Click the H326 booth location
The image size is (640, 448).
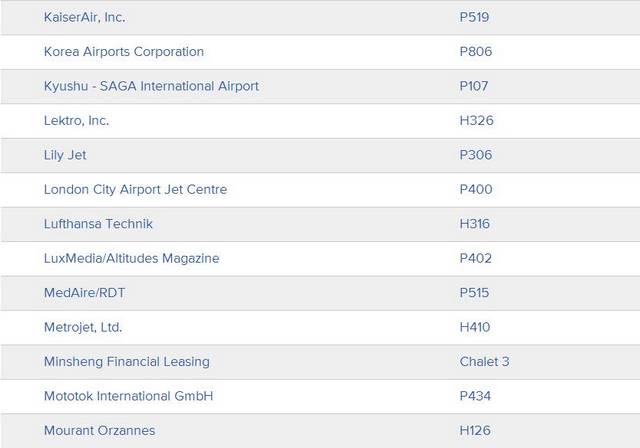coord(477,121)
